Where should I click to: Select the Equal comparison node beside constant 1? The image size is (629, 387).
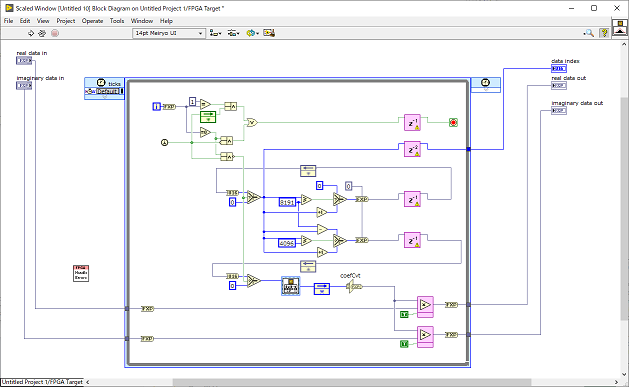(205, 104)
